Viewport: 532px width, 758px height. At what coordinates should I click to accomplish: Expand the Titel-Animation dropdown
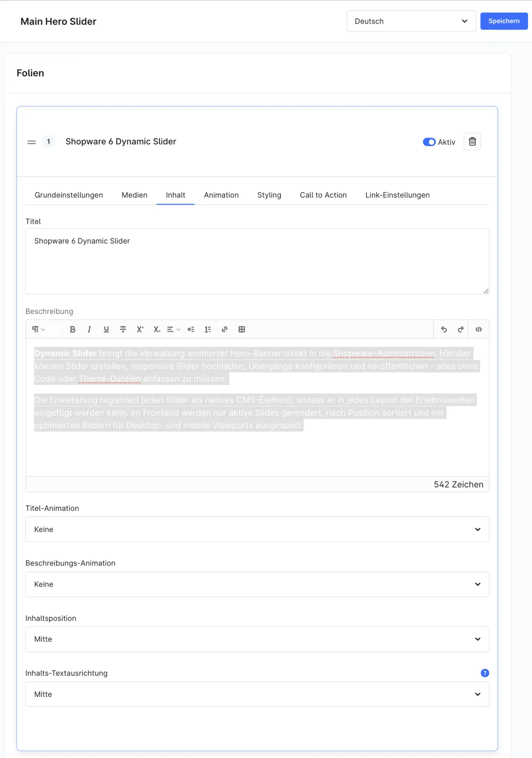(257, 529)
